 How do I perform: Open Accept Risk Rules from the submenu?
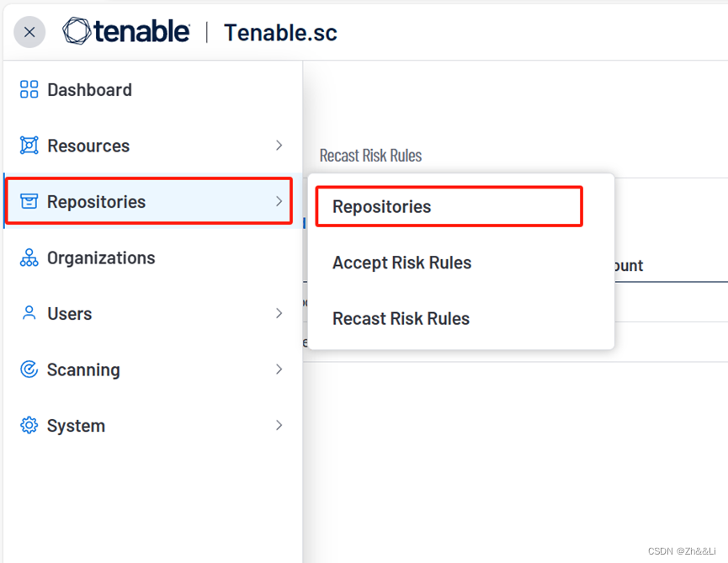[401, 263]
